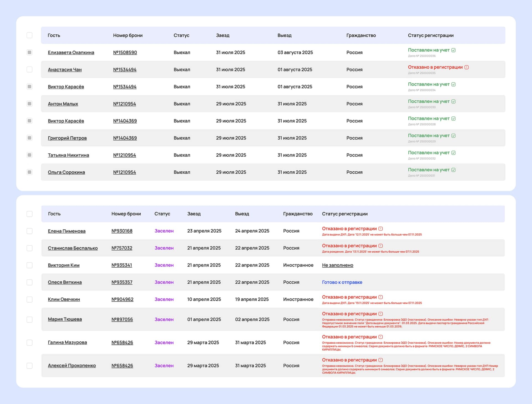Click red alert icon in Мария Тюшева row
532x404 pixels.
[x=380, y=314]
